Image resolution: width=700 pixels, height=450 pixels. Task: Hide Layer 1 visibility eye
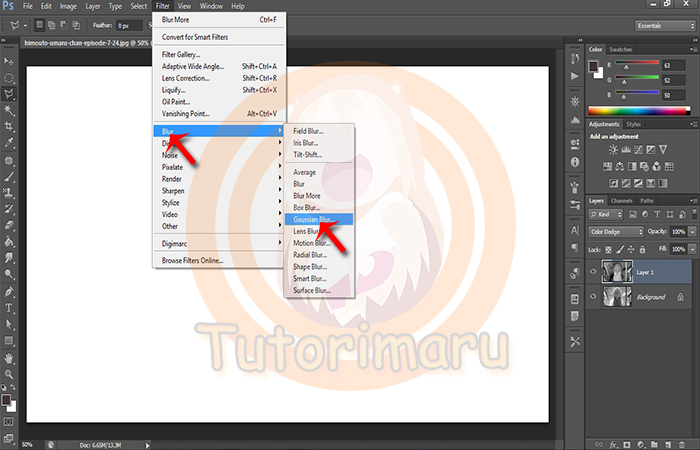pyautogui.click(x=593, y=271)
